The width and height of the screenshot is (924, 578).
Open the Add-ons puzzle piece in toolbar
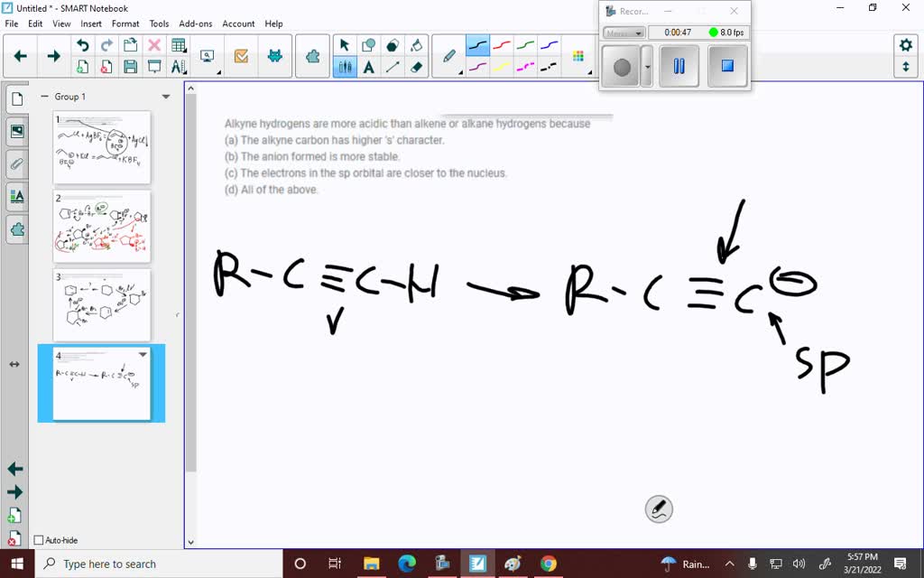click(x=312, y=56)
